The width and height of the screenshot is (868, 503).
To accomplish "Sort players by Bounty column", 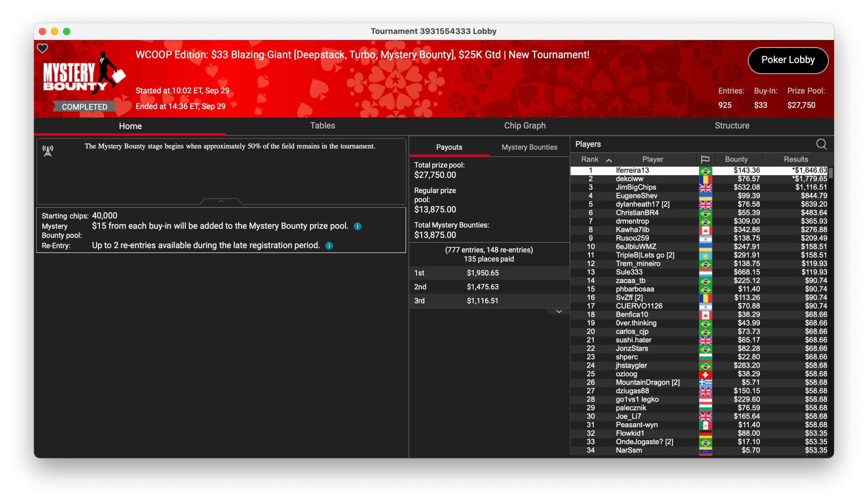I will [x=736, y=159].
